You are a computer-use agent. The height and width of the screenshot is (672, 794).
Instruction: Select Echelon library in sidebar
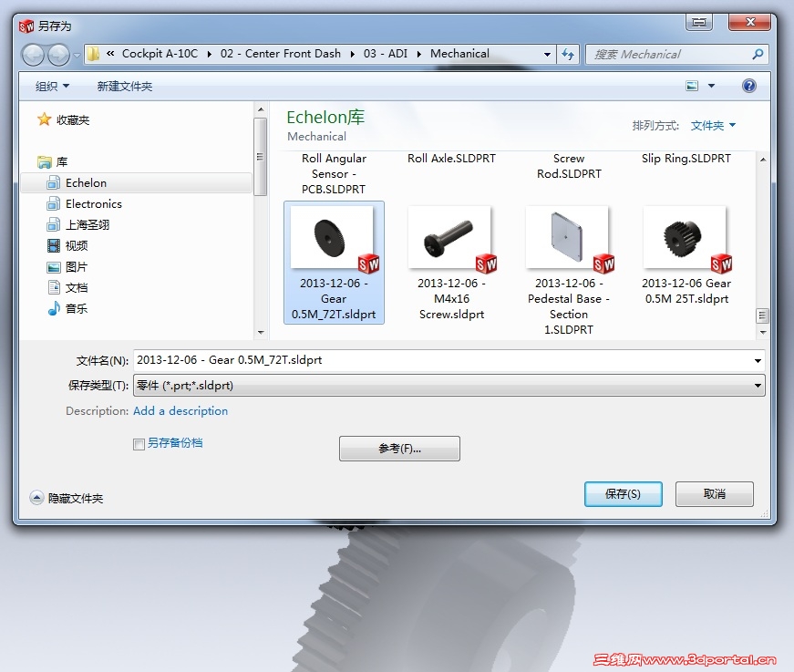tap(136, 182)
